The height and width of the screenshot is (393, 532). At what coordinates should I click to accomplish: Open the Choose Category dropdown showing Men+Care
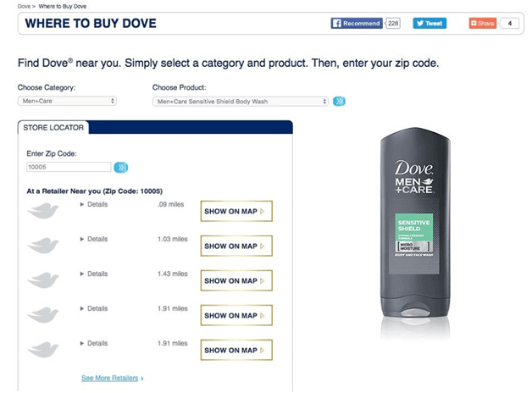[x=67, y=101]
